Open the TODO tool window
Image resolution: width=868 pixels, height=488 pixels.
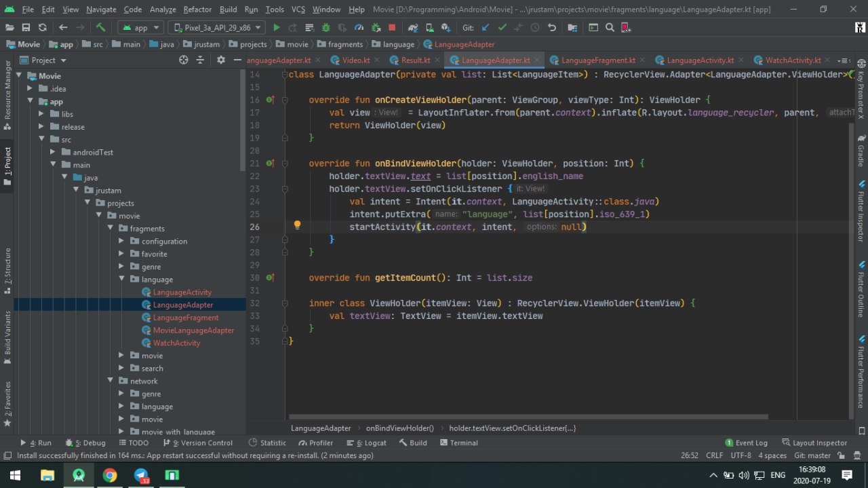133,443
